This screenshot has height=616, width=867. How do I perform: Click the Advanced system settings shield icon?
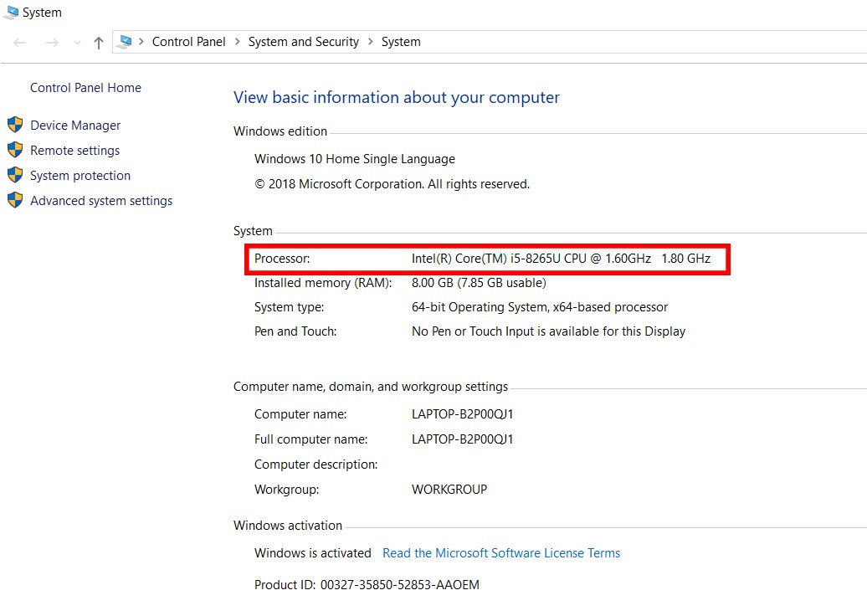click(x=16, y=200)
